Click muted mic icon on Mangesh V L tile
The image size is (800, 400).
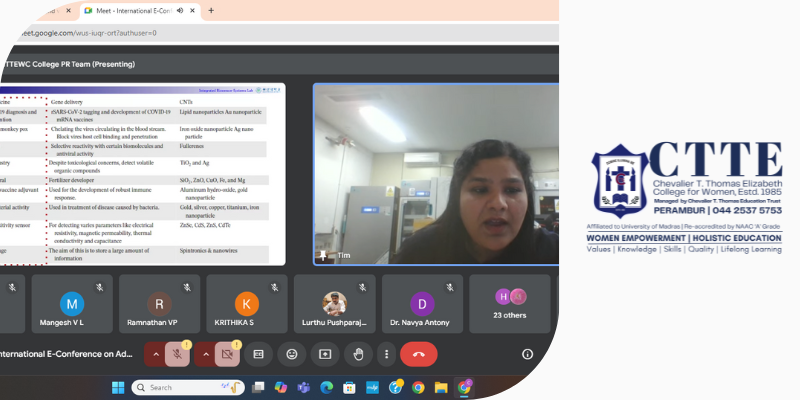[x=99, y=288]
